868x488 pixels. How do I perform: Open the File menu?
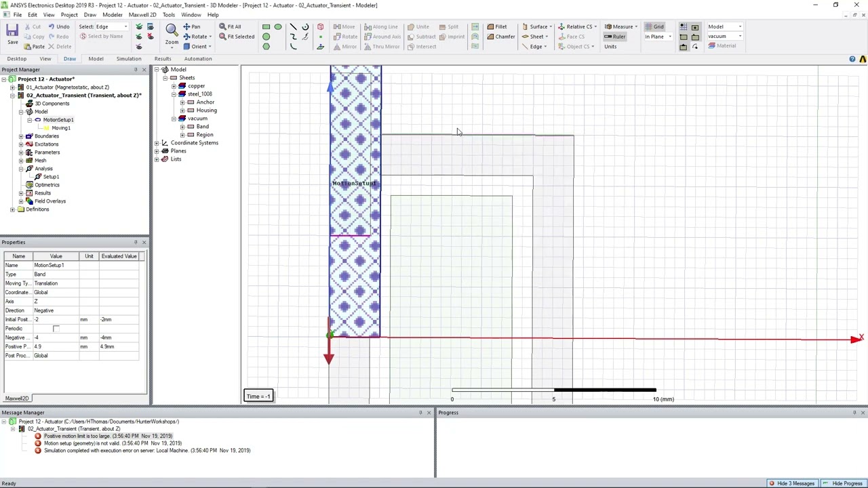pos(17,14)
